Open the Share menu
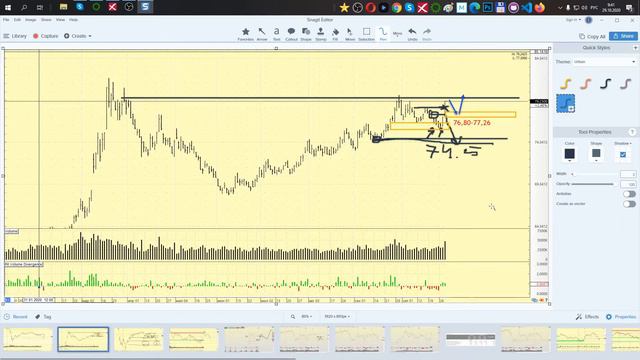The width and height of the screenshot is (640, 360). (46, 20)
